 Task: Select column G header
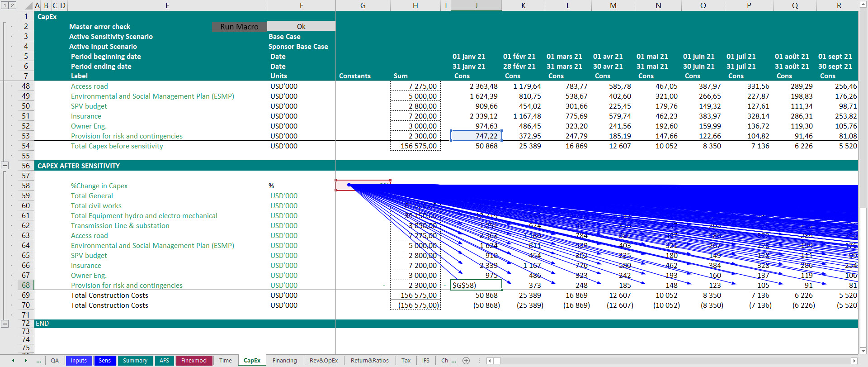(363, 5)
